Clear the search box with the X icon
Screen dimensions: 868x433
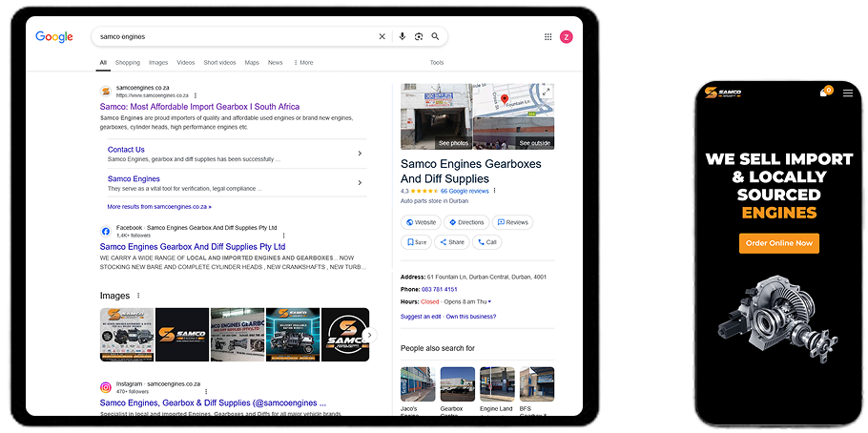point(382,36)
